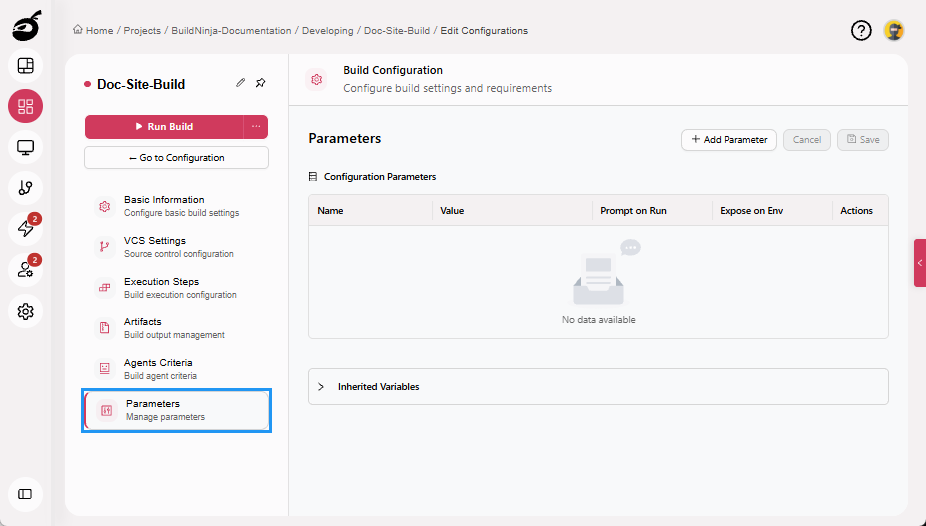Click the pencil edit icon beside Doc-Site-Build
Viewport: 926px width, 526px height.
[x=240, y=83]
